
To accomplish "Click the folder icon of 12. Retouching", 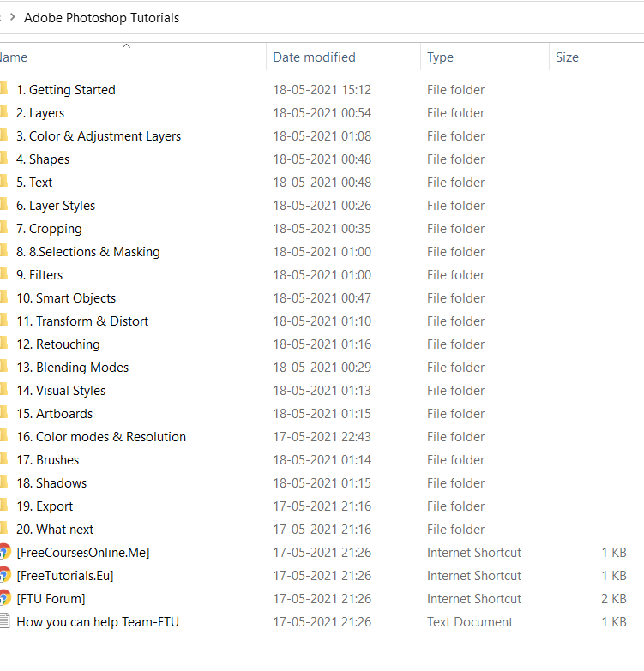I will tap(3, 343).
